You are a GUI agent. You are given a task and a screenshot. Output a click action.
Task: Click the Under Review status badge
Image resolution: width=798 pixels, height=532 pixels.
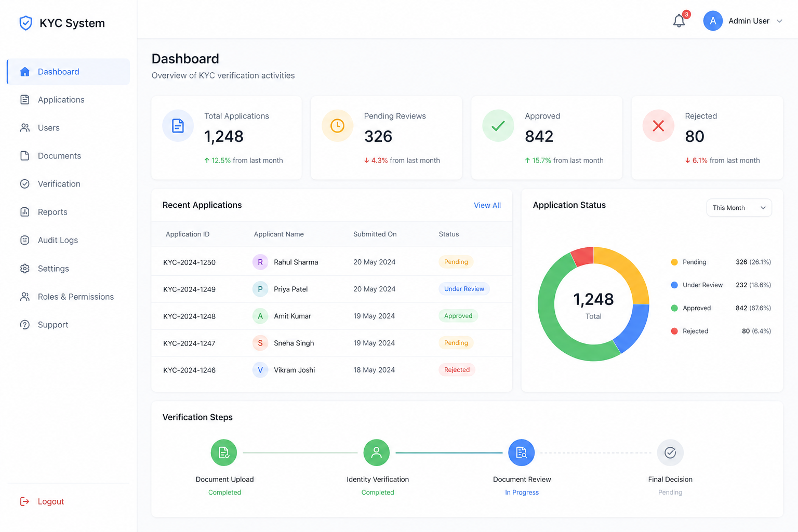464,289
